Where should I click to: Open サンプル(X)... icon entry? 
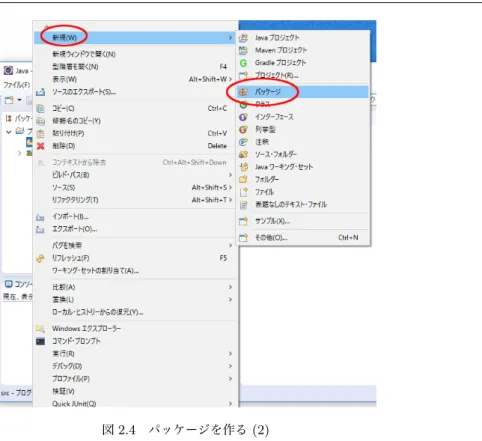pos(243,221)
